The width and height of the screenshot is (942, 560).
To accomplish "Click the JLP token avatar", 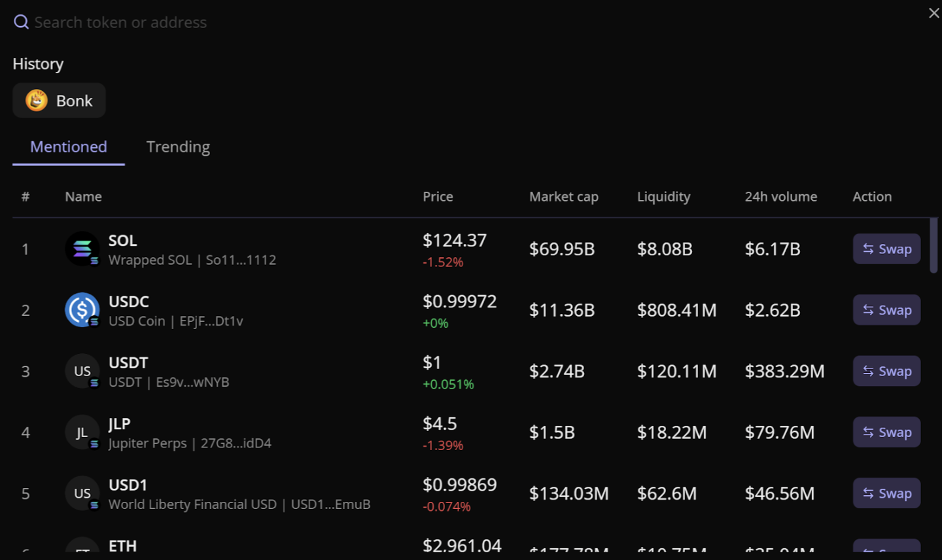I will 82,432.
